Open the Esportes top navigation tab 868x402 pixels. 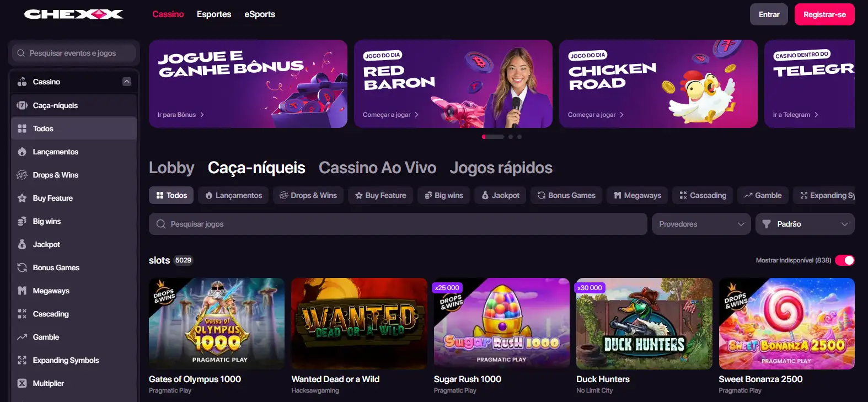pos(214,14)
